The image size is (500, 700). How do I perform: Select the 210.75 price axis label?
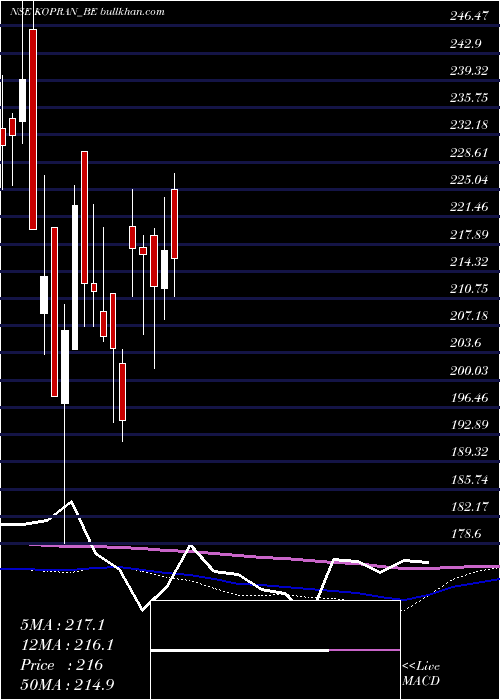pyautogui.click(x=469, y=289)
